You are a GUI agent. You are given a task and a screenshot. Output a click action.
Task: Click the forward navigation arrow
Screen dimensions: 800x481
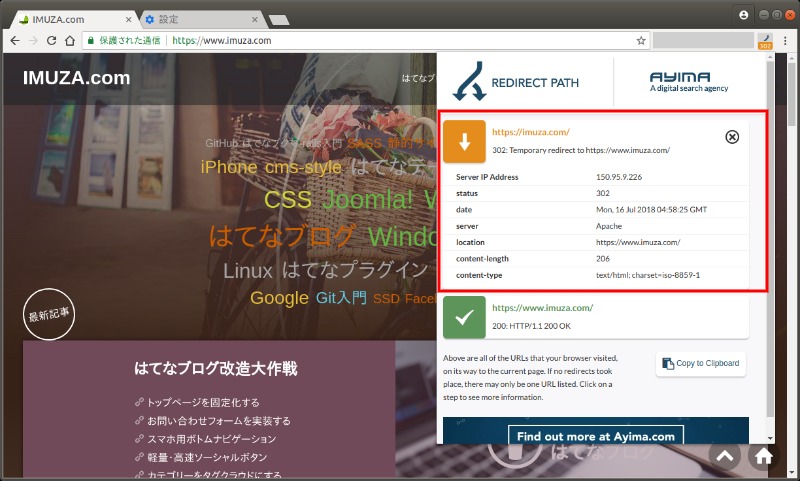coord(33,40)
